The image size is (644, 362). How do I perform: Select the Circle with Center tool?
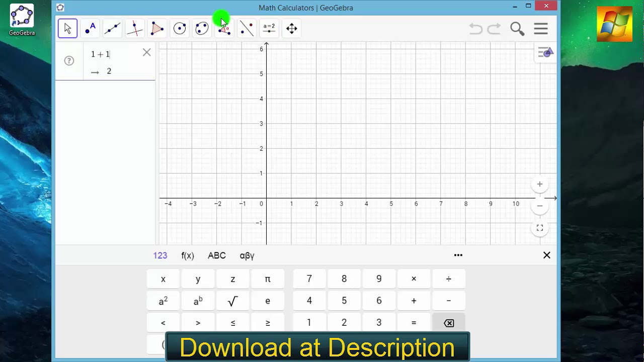pyautogui.click(x=180, y=29)
